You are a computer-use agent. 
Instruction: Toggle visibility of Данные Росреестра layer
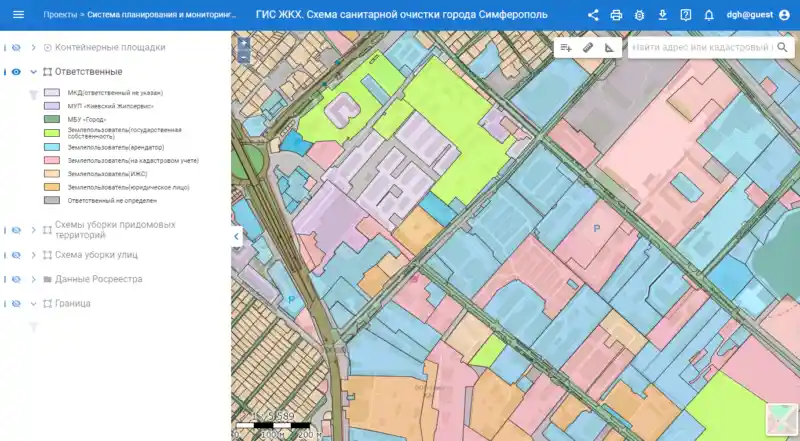pos(16,279)
